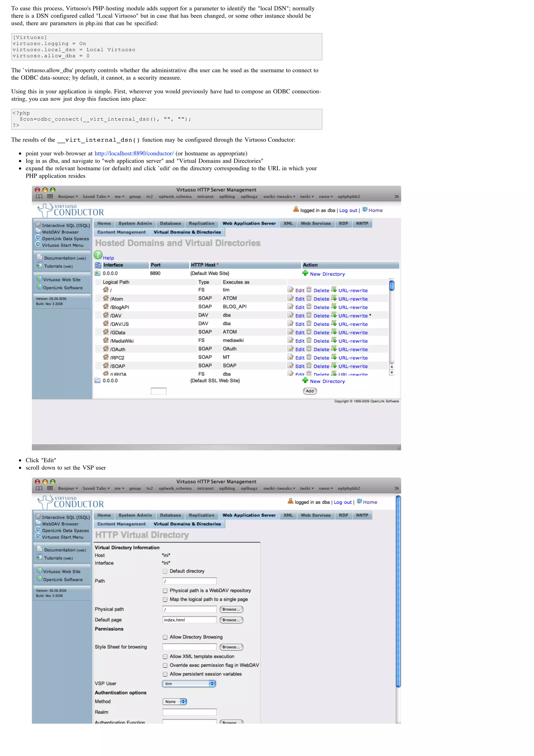Screen dimensions: 534x756
Task: Enable Allow Directory Browsing checkbox
Action: coord(165,638)
